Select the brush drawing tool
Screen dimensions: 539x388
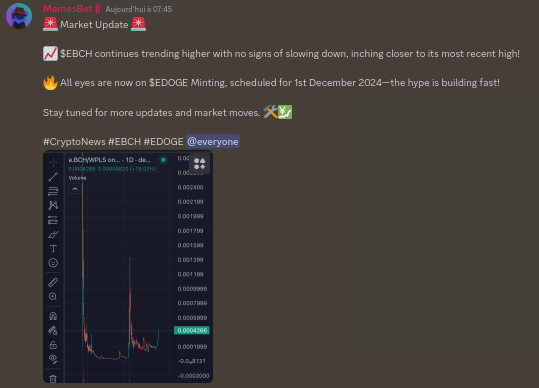pyautogui.click(x=53, y=234)
